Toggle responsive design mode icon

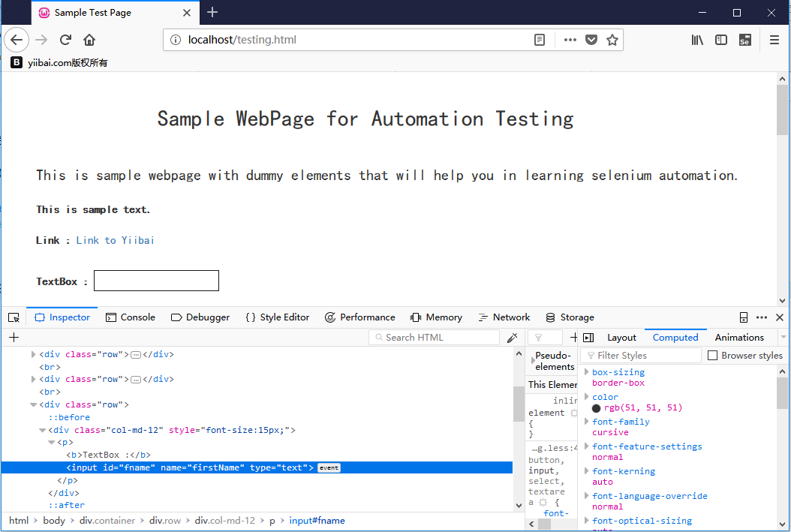(744, 317)
